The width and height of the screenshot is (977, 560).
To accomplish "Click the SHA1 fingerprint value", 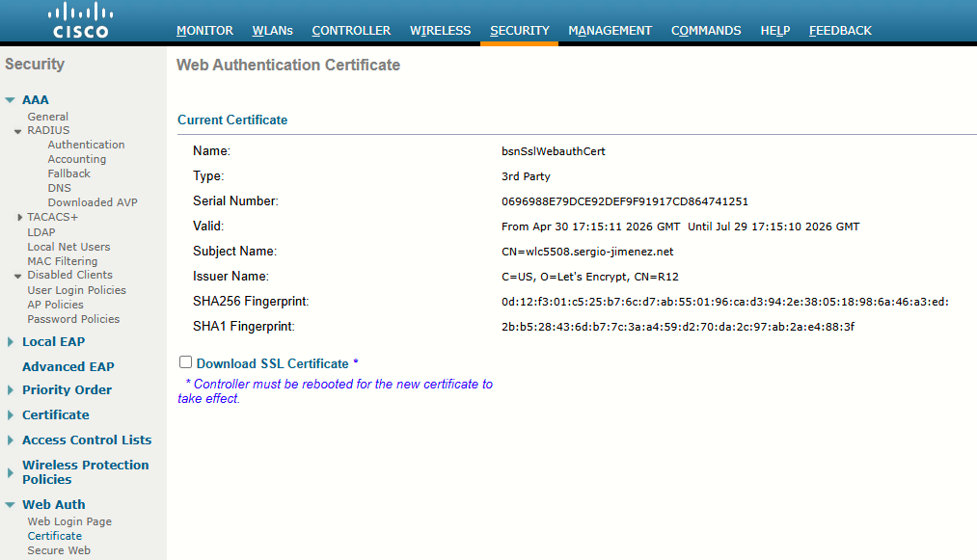I will [678, 327].
